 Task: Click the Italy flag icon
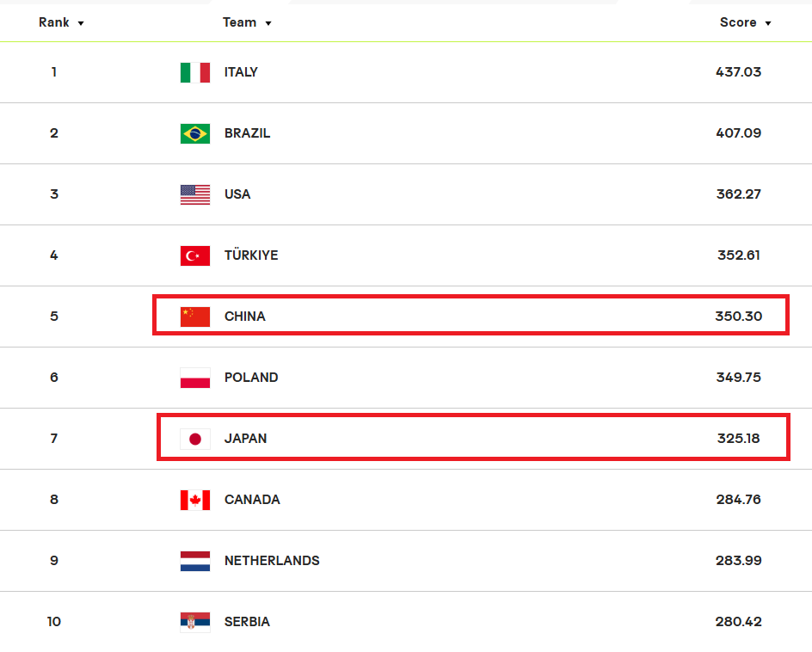click(195, 72)
